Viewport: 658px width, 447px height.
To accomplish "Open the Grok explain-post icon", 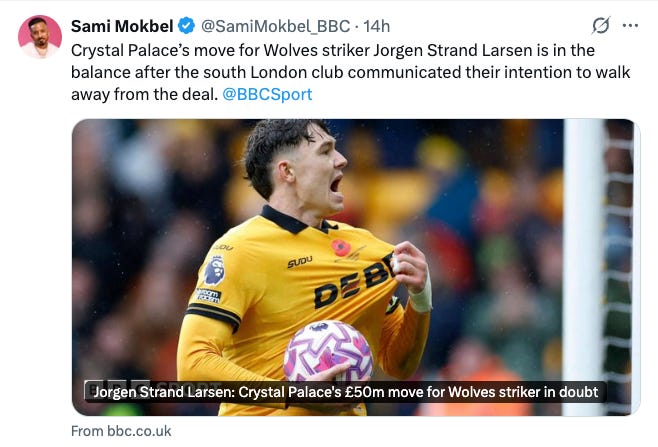I will click(601, 26).
